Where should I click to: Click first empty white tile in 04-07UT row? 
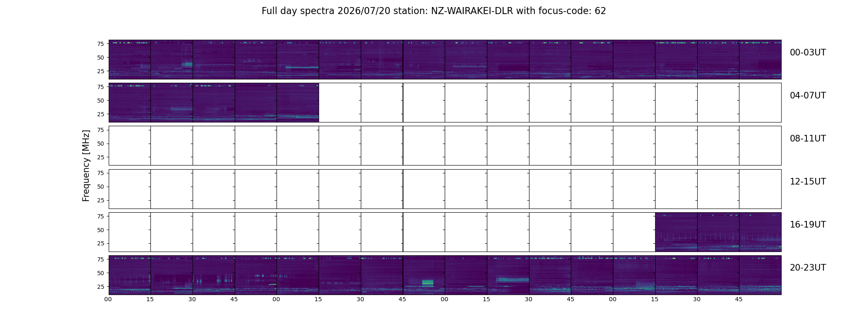click(x=340, y=103)
